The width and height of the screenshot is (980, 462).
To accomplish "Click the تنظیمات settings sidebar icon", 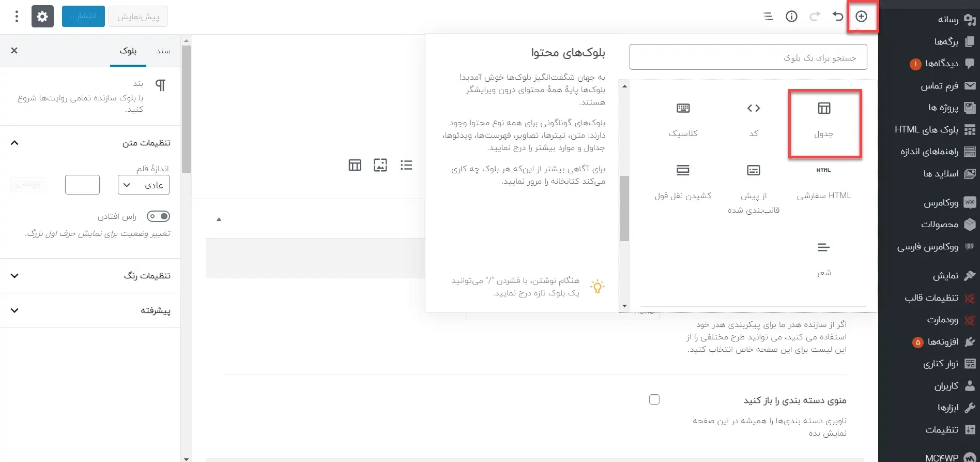I will click(970, 429).
